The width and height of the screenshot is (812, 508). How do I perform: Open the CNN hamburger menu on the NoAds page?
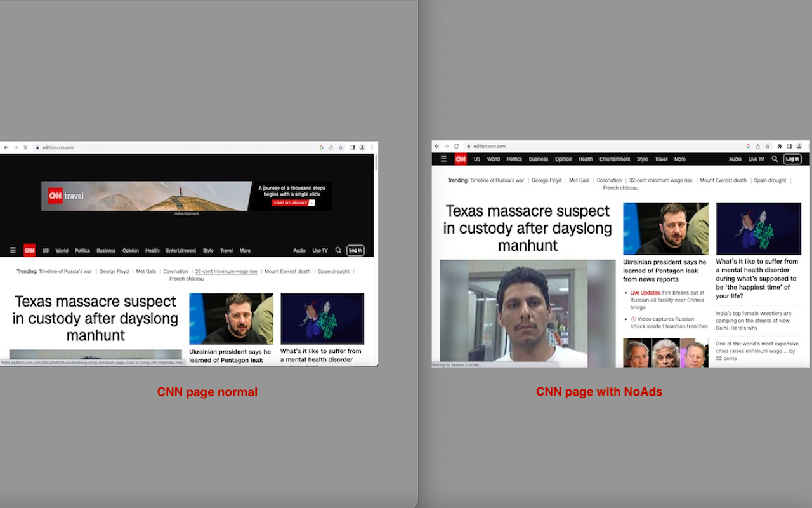(x=443, y=159)
